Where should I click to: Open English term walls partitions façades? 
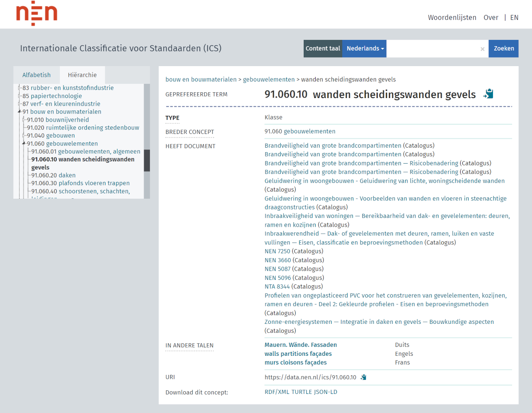(x=298, y=354)
